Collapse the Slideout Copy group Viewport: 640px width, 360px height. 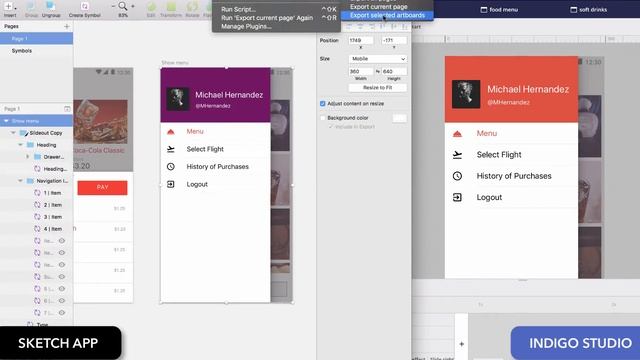click(x=13, y=133)
